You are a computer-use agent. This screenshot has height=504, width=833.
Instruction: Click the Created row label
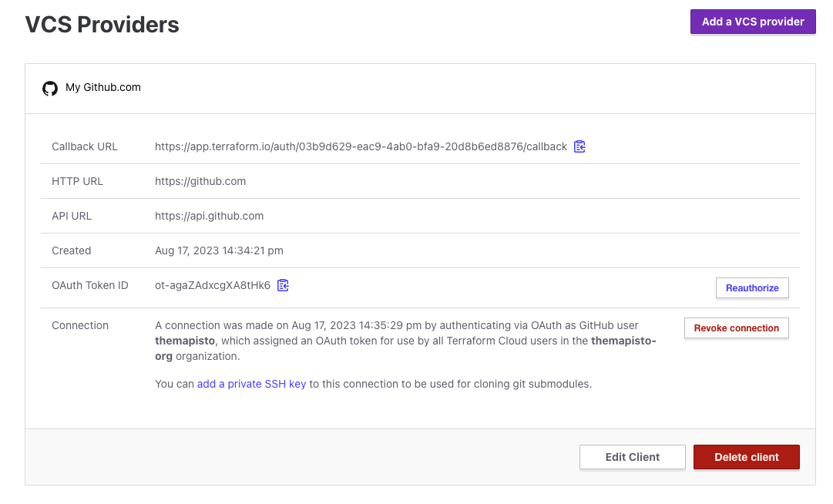[71, 250]
